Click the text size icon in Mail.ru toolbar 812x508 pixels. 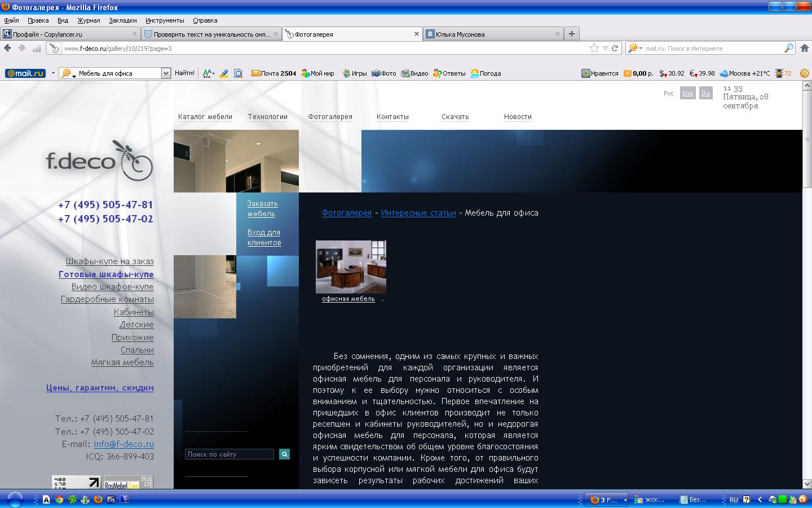point(208,73)
